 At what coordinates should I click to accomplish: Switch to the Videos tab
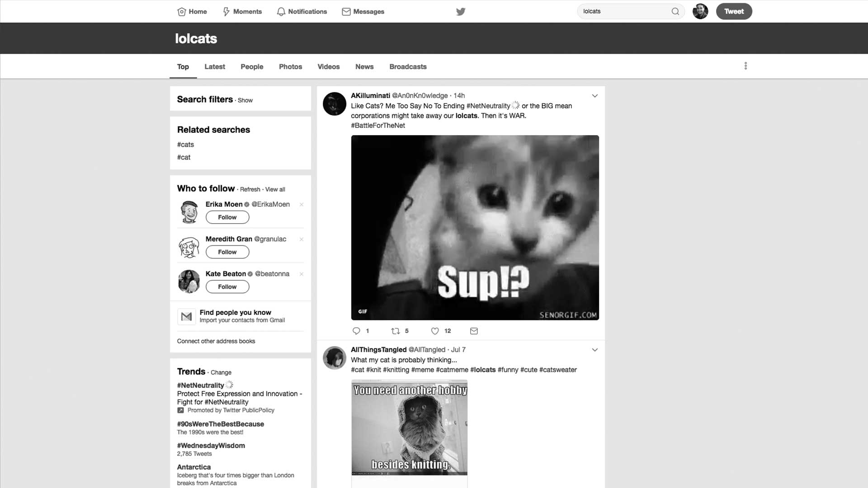329,66
